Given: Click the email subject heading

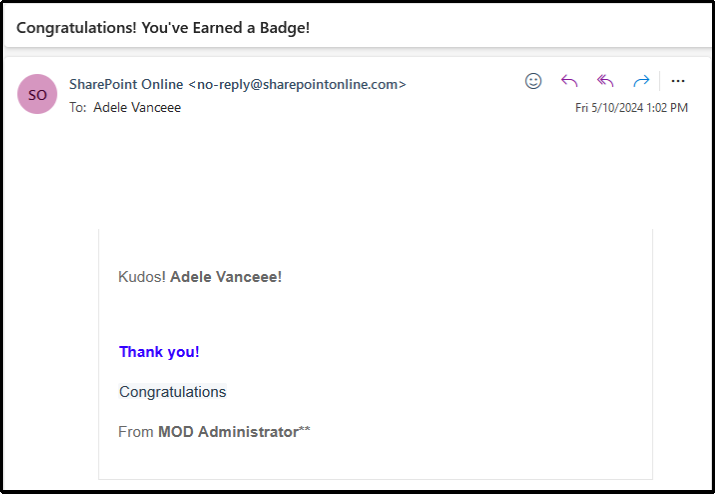Looking at the screenshot, I should 163,28.
